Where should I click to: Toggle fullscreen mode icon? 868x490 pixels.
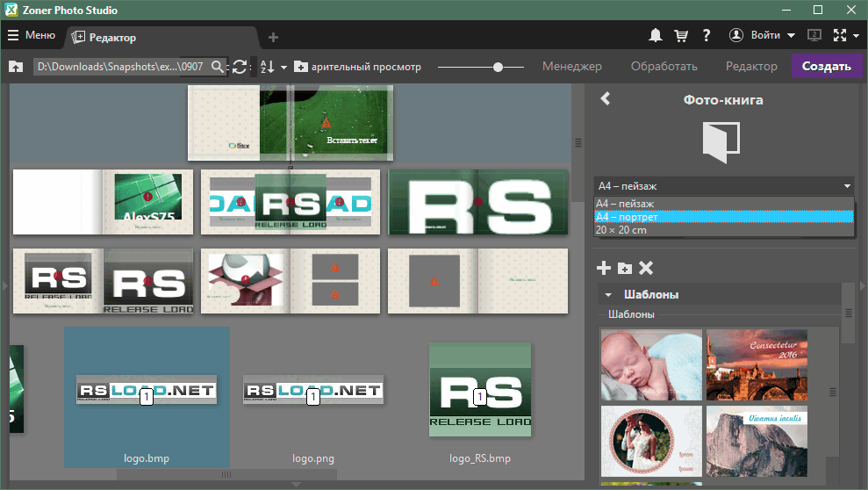click(x=840, y=35)
